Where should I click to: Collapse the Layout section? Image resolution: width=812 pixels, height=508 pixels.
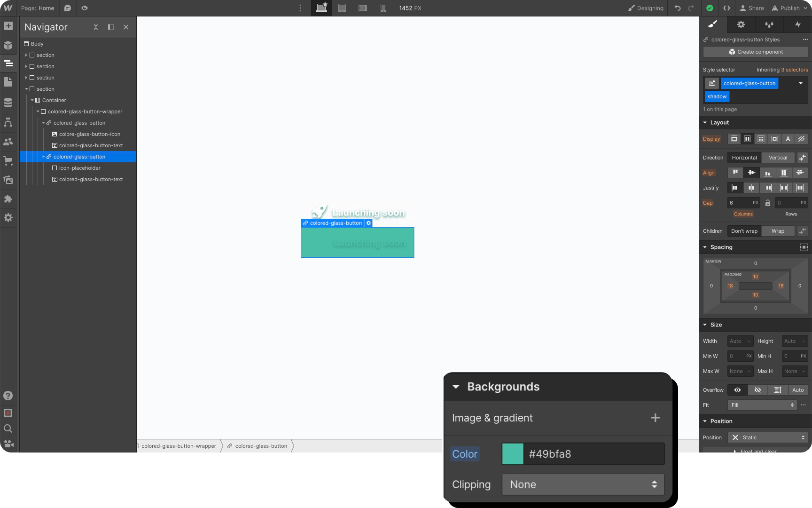pos(705,122)
